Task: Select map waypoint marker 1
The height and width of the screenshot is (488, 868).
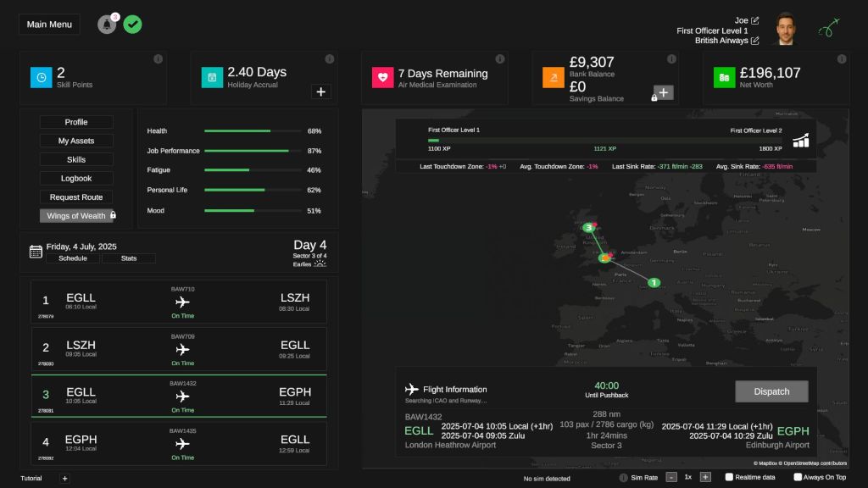Action: 654,283
